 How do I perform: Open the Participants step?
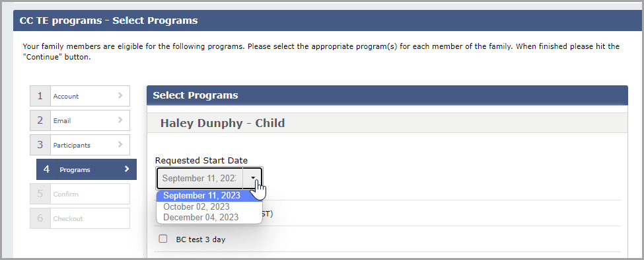80,145
